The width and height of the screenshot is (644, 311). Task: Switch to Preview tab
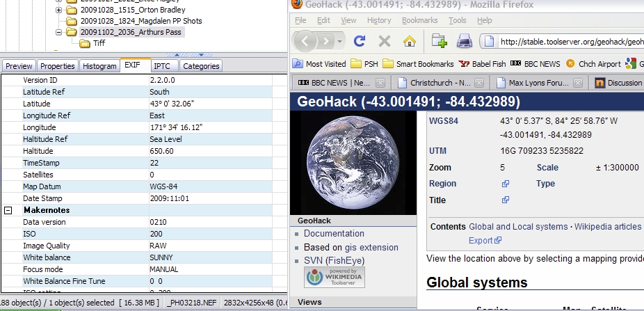tap(19, 65)
